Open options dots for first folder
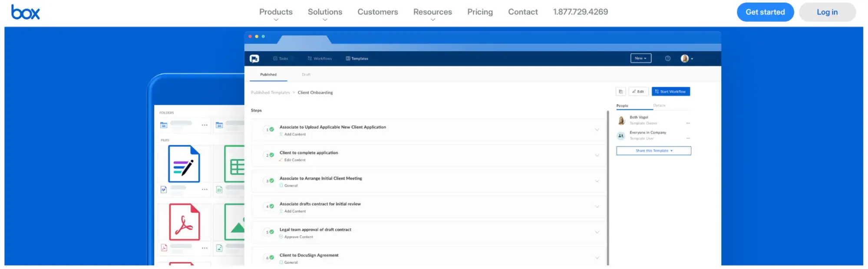Image resolution: width=868 pixels, height=269 pixels. [205, 125]
